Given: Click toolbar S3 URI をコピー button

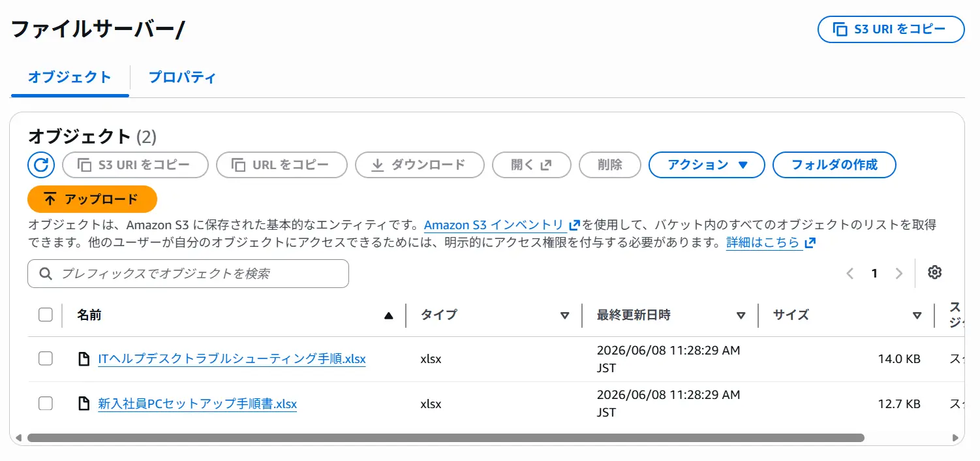Looking at the screenshot, I should click(135, 165).
